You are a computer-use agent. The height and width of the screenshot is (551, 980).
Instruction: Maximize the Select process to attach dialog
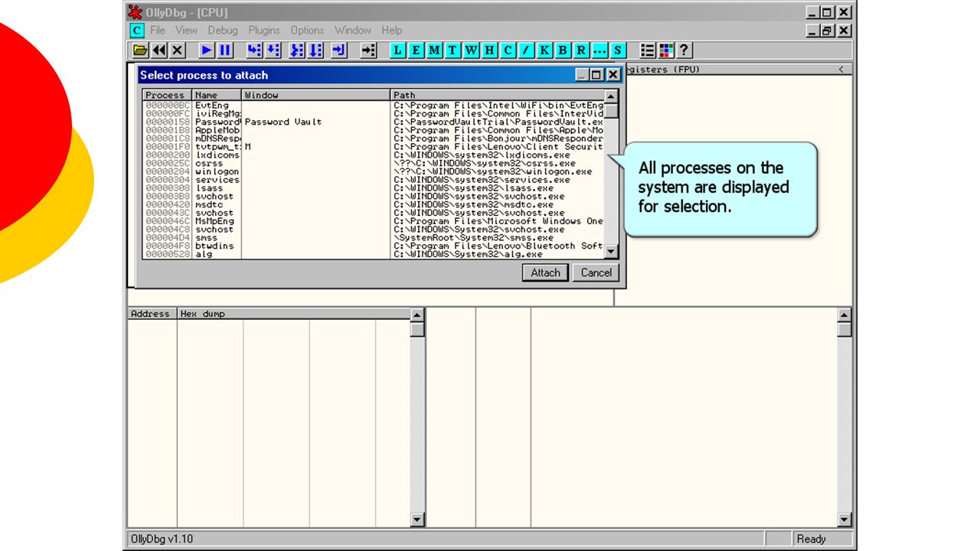597,75
